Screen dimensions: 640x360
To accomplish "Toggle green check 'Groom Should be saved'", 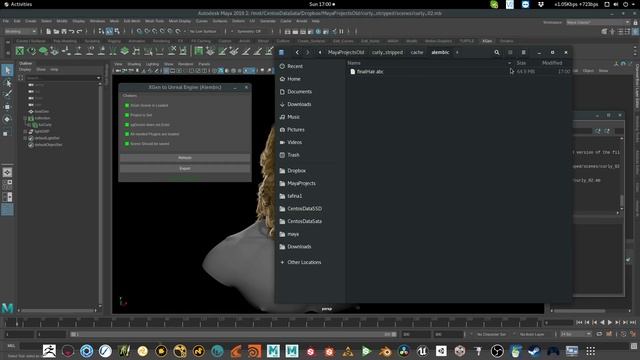I will 127,144.
